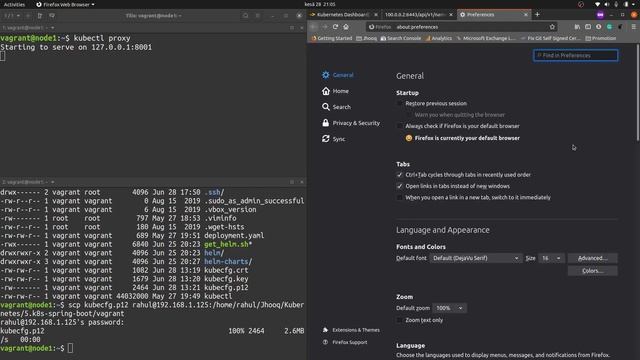The image size is (640, 360).
Task: Open the Firefox hamburger menu
Action: 633,27
